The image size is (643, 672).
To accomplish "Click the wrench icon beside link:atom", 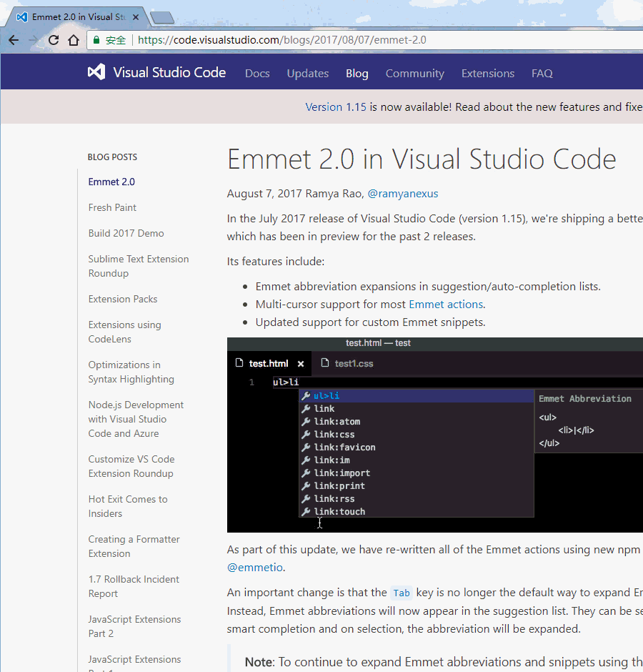I will (306, 421).
